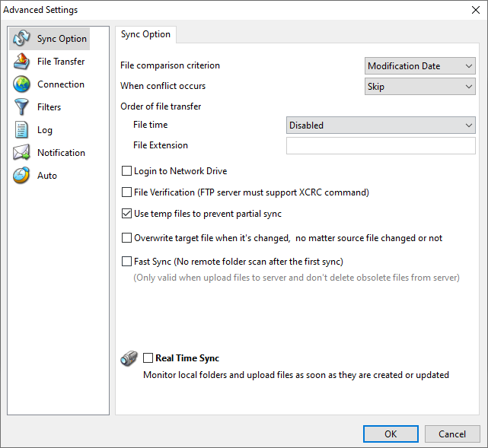Click the Sync Option sidebar icon

point(22,39)
